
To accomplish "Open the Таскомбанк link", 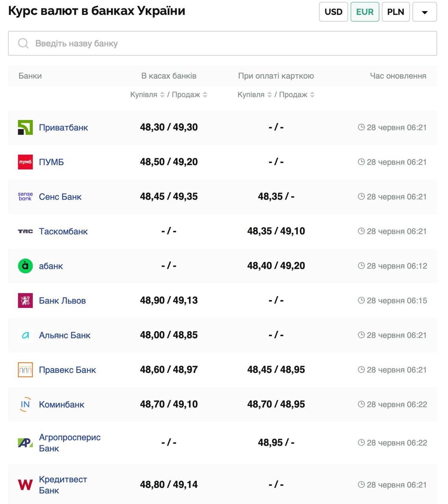I will [63, 232].
